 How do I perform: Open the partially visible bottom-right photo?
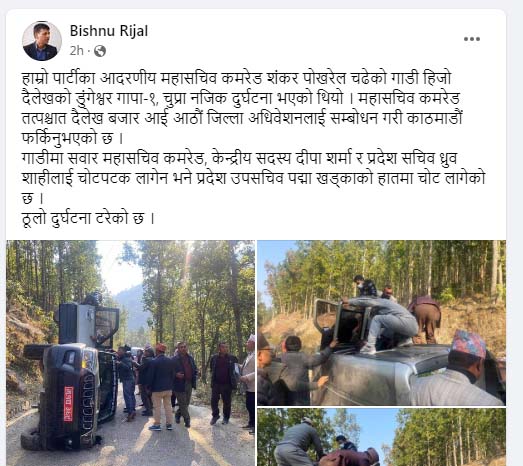[x=381, y=437]
